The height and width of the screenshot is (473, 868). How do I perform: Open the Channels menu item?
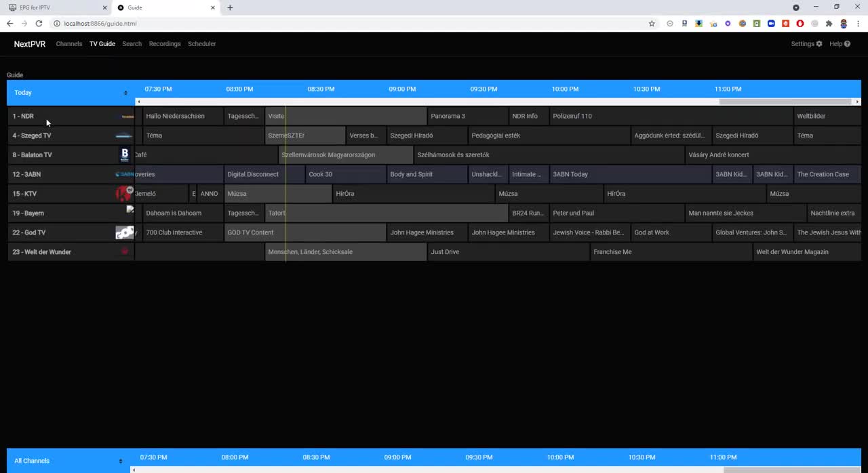[x=69, y=44]
